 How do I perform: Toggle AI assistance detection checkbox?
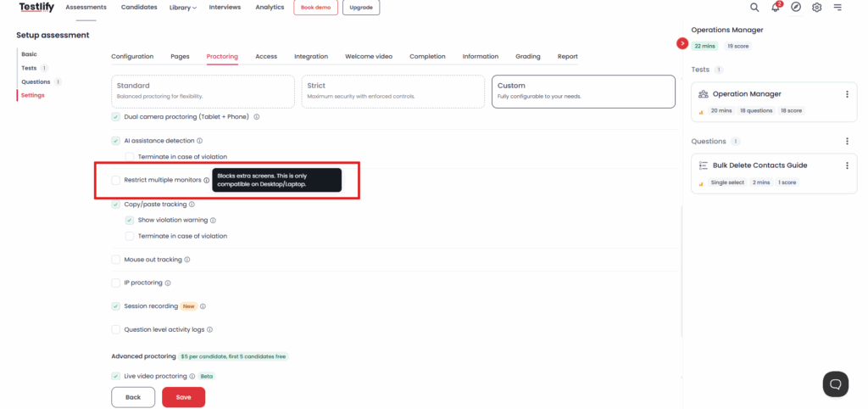tap(115, 141)
